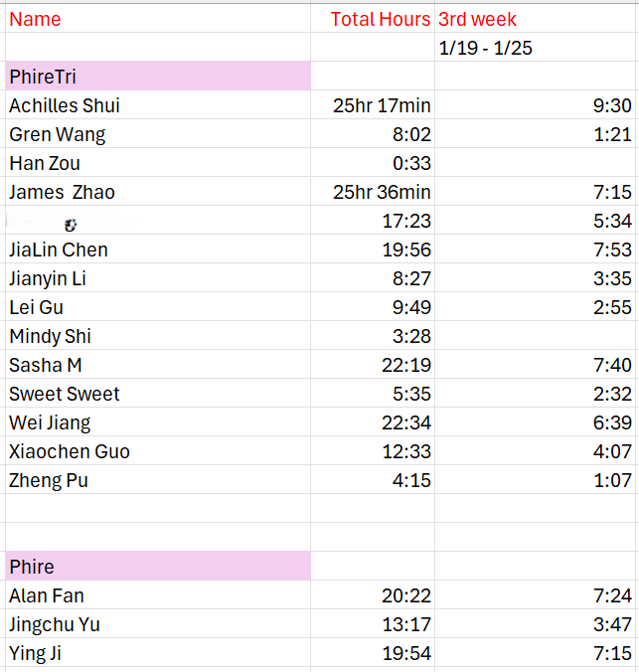
Task: Select the 3rd week header cell
Action: 478,19
